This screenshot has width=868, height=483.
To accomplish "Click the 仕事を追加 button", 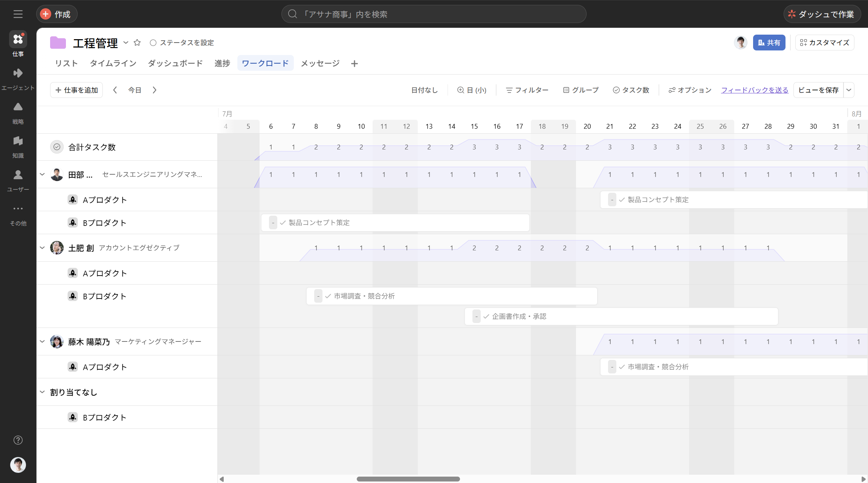I will point(76,90).
